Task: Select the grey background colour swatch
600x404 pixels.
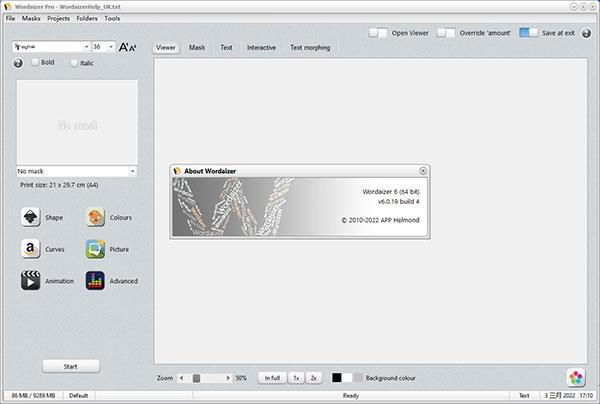Action: (x=358, y=378)
